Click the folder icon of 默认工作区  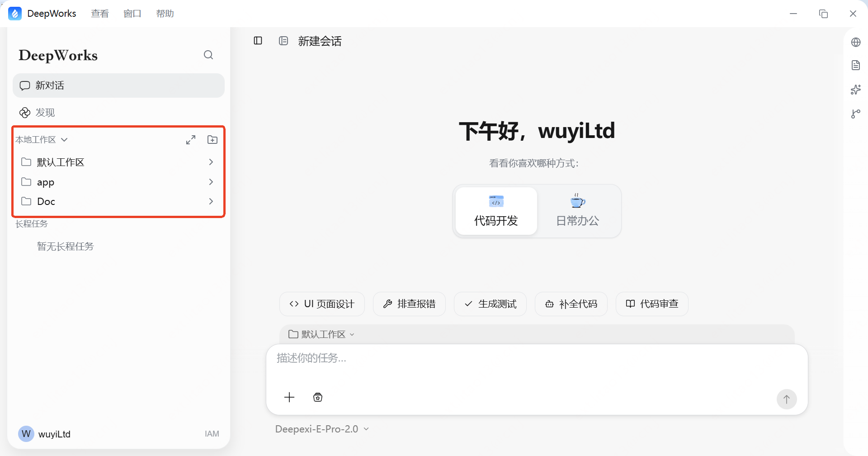26,162
